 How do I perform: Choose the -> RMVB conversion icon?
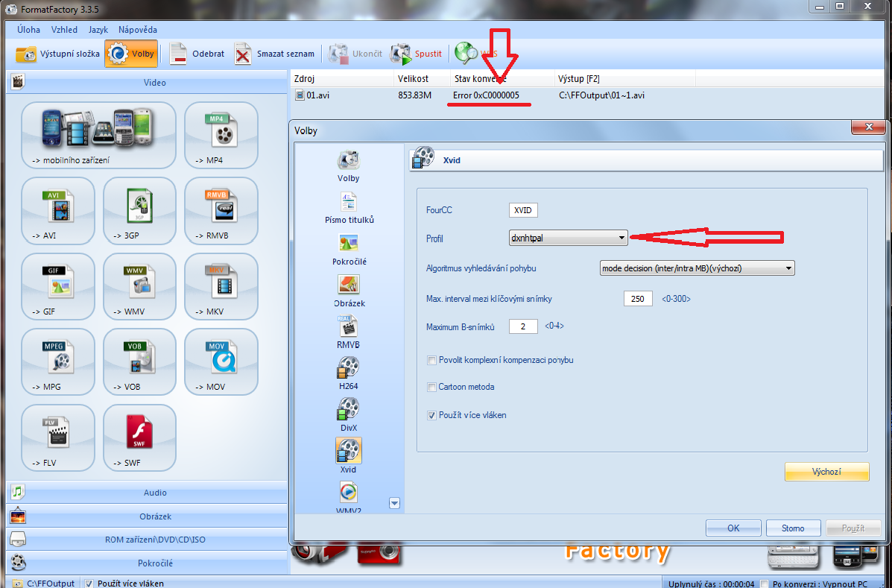pos(221,211)
